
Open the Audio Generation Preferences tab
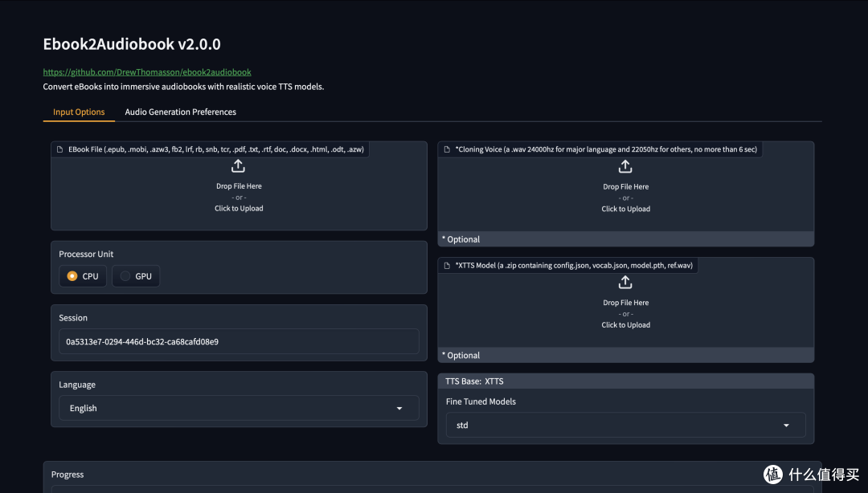[180, 112]
